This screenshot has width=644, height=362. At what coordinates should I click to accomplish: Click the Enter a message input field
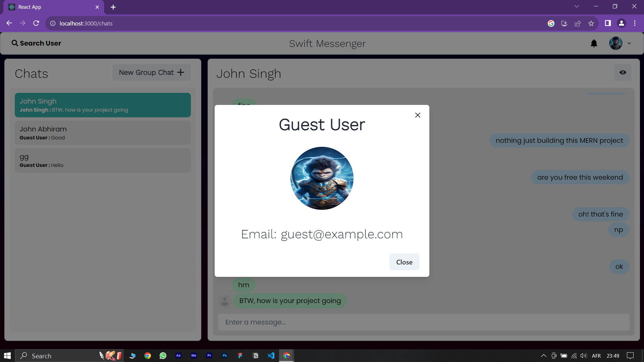(x=423, y=322)
